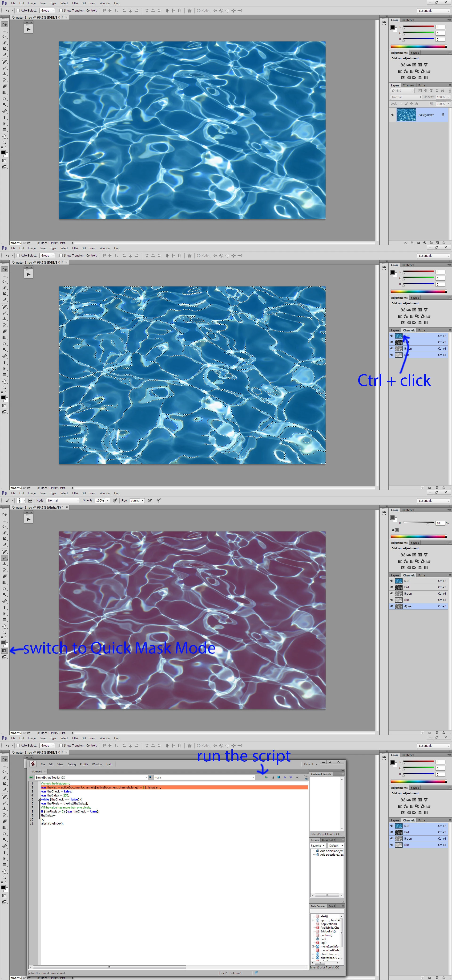
Task: Select Add Selection2.jsx in Scripts panel
Action: click(331, 851)
